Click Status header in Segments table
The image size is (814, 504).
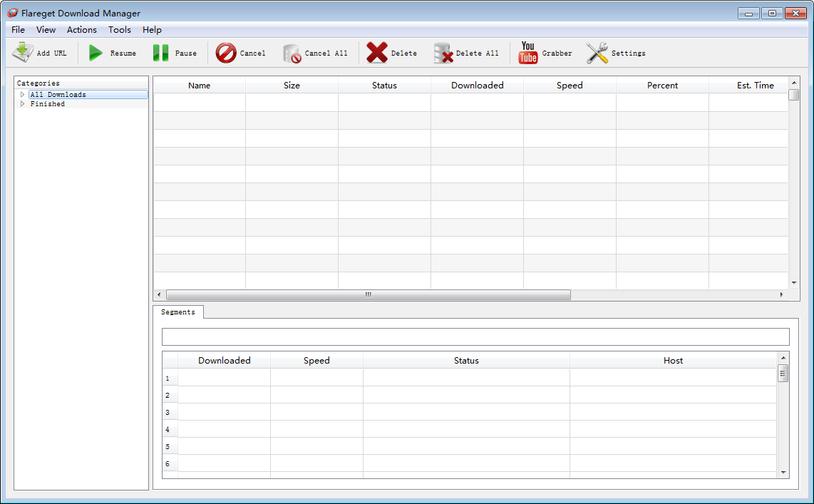coord(466,360)
